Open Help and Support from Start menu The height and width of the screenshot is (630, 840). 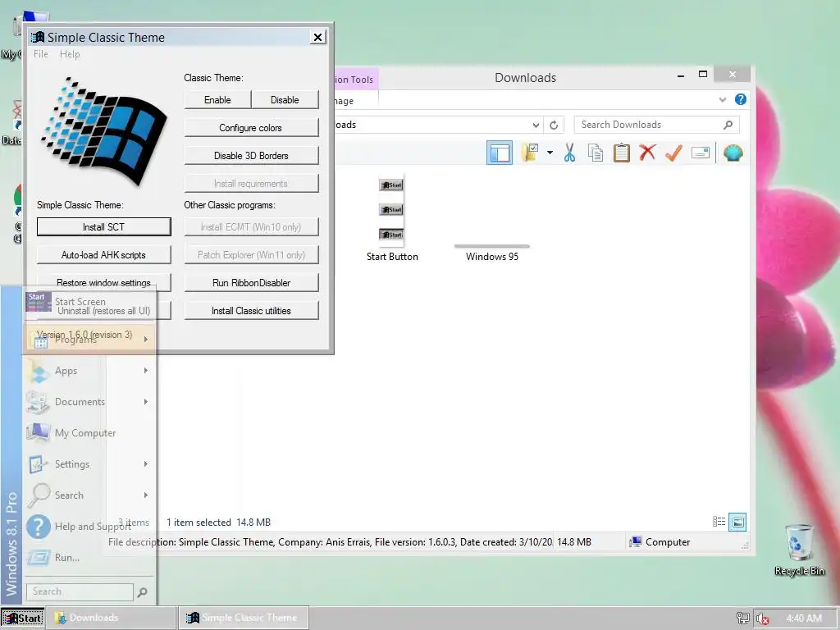[90, 527]
